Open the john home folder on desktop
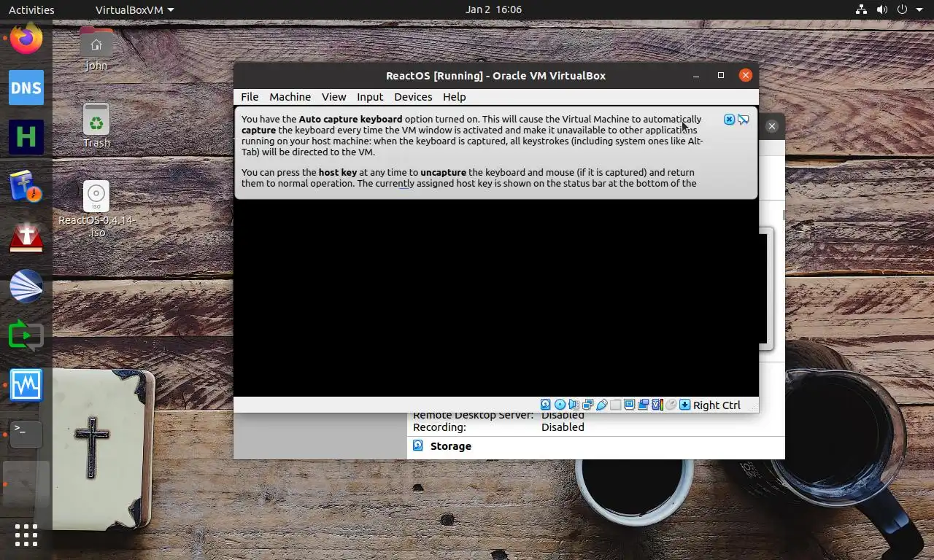This screenshot has width=934, height=560. (x=96, y=49)
